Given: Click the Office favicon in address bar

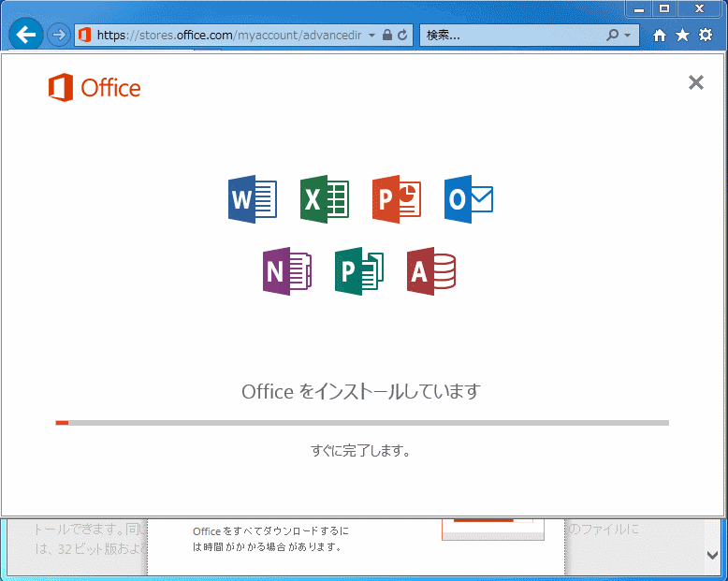Looking at the screenshot, I should point(84,35).
